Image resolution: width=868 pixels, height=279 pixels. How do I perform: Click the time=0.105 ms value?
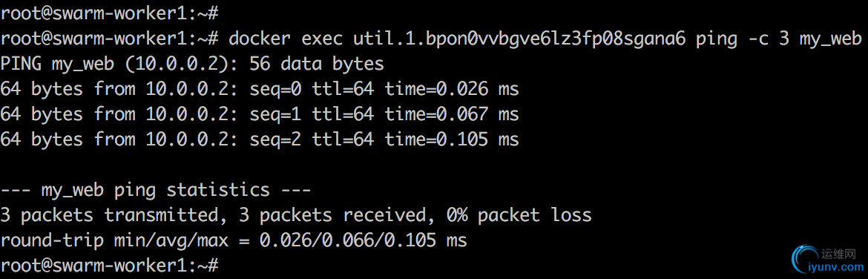[452, 139]
